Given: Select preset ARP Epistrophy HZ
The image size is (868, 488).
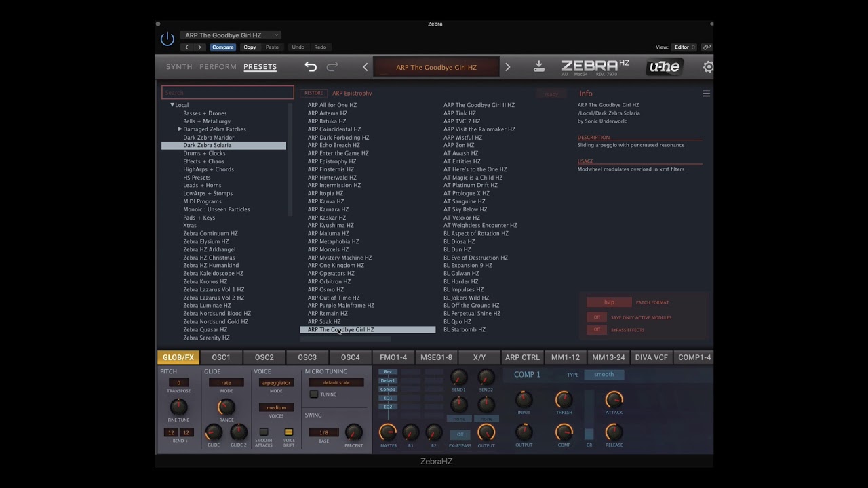Looking at the screenshot, I should pos(332,161).
